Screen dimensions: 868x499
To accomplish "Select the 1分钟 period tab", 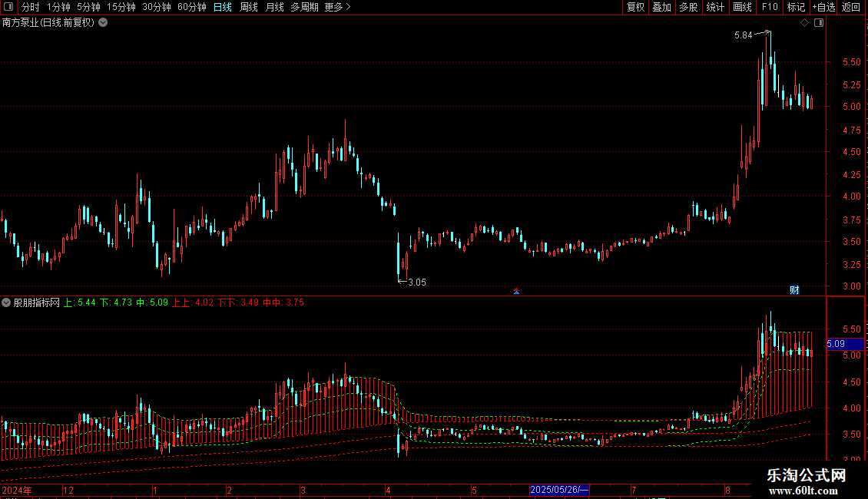I will [58, 7].
